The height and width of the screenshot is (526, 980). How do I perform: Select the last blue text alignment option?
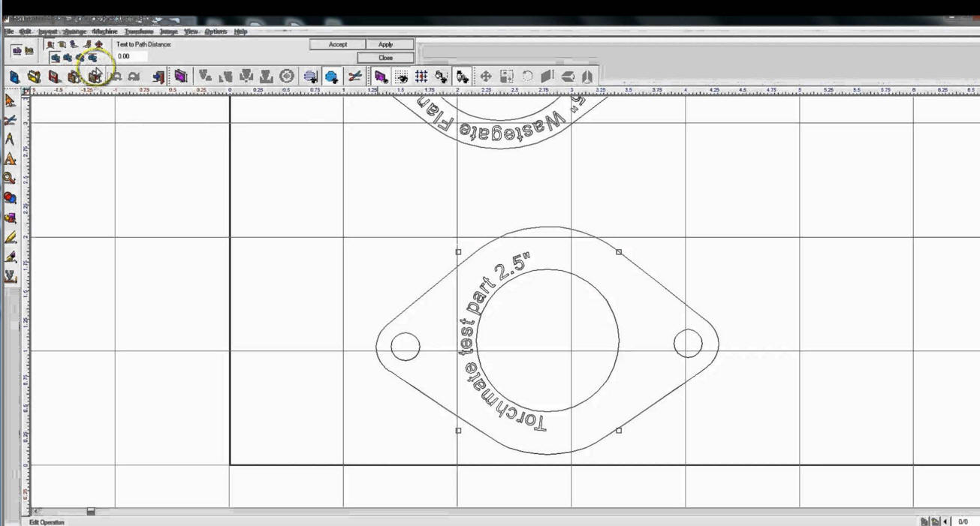(92, 58)
